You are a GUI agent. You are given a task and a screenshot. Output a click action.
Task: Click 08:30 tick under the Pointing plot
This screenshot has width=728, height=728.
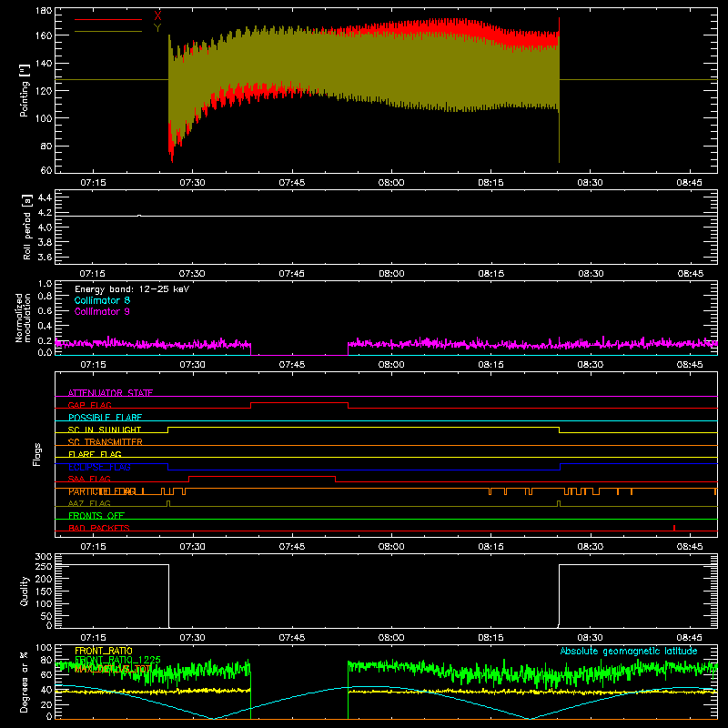click(x=590, y=183)
